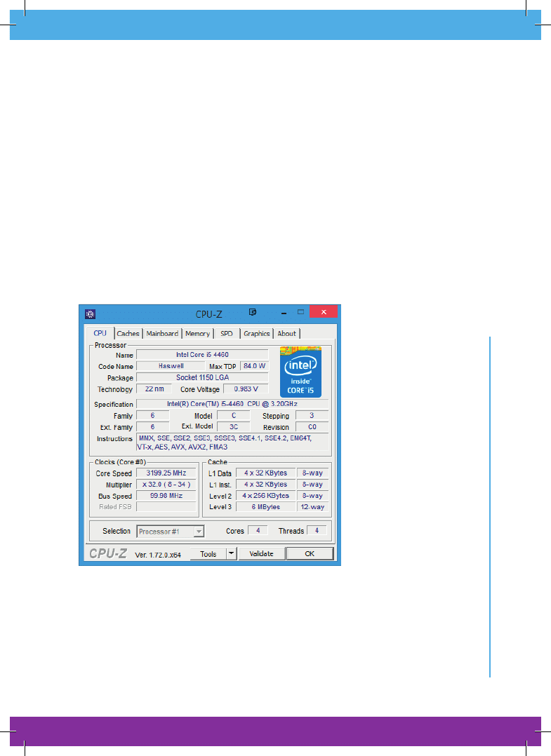Screen dimensions: 551x756
Task: Minimize the CPU-Z window
Action: pyautogui.click(x=284, y=313)
